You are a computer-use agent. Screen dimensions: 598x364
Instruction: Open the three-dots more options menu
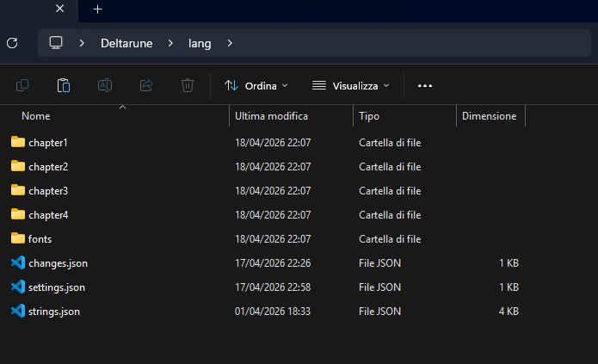tap(424, 85)
